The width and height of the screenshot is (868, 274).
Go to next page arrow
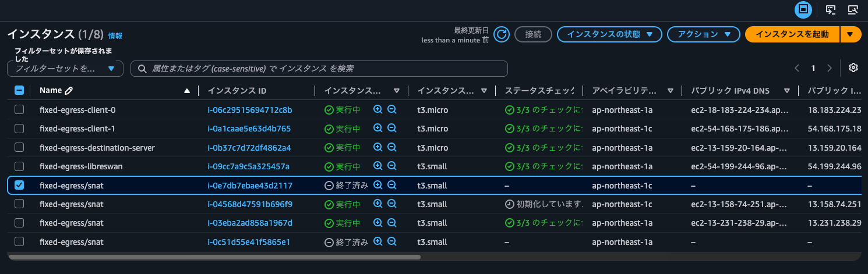pyautogui.click(x=830, y=68)
